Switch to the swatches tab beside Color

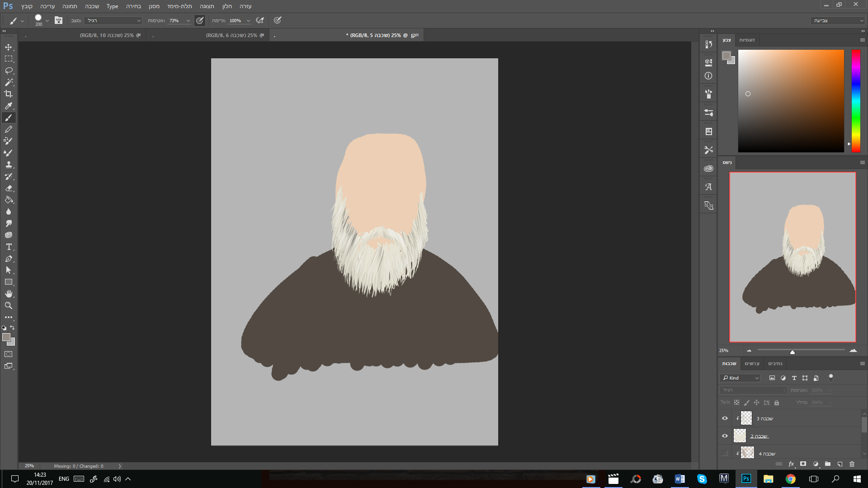click(x=747, y=40)
